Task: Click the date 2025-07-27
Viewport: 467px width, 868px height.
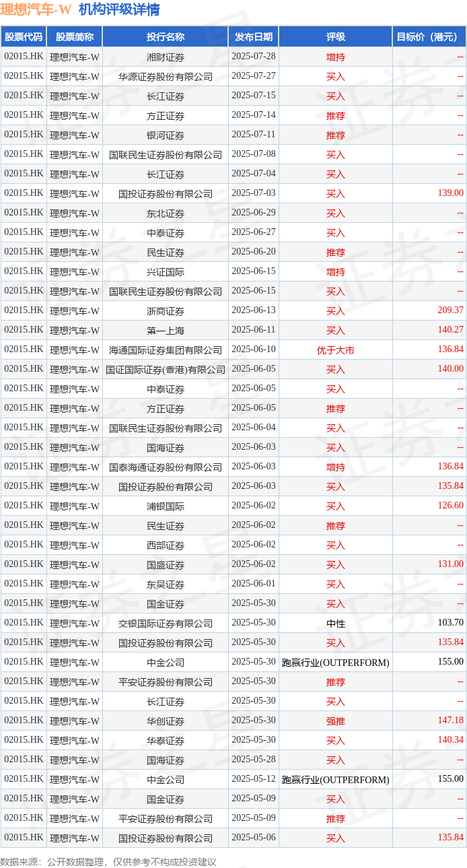Action: click(x=254, y=76)
